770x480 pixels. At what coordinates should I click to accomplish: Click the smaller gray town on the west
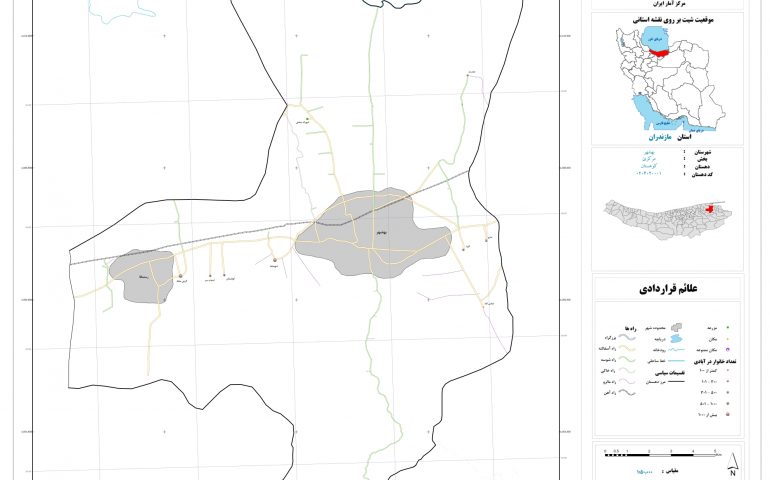pyautogui.click(x=141, y=276)
